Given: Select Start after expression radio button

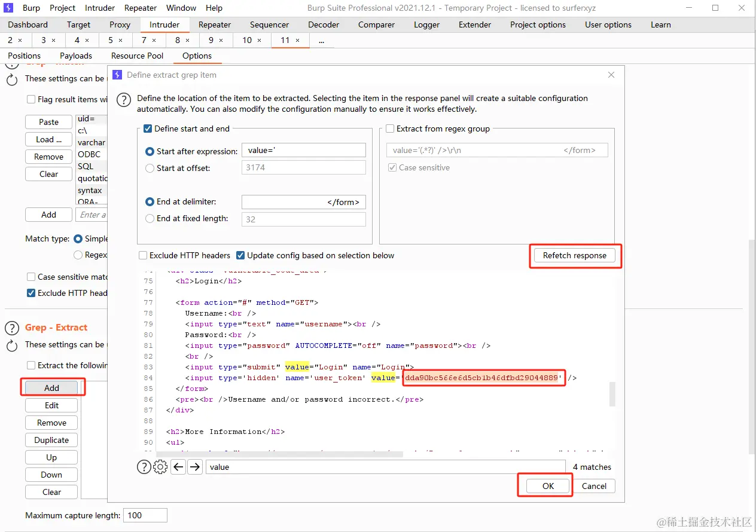Looking at the screenshot, I should (150, 151).
